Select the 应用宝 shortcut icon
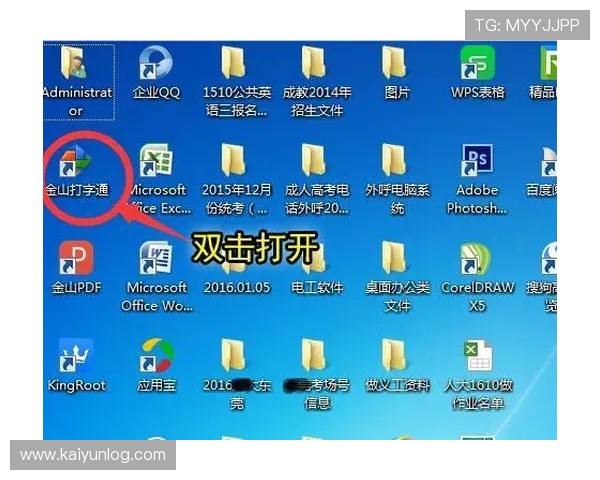 click(156, 355)
